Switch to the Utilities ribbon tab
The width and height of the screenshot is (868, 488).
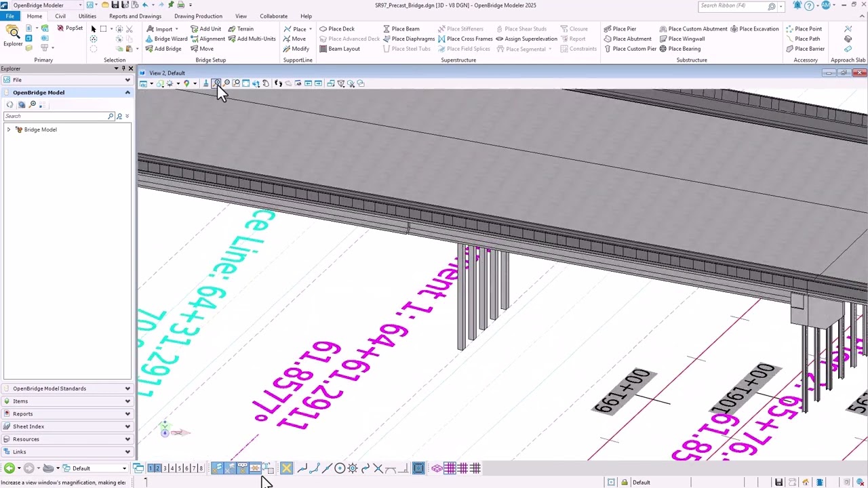pyautogui.click(x=87, y=16)
